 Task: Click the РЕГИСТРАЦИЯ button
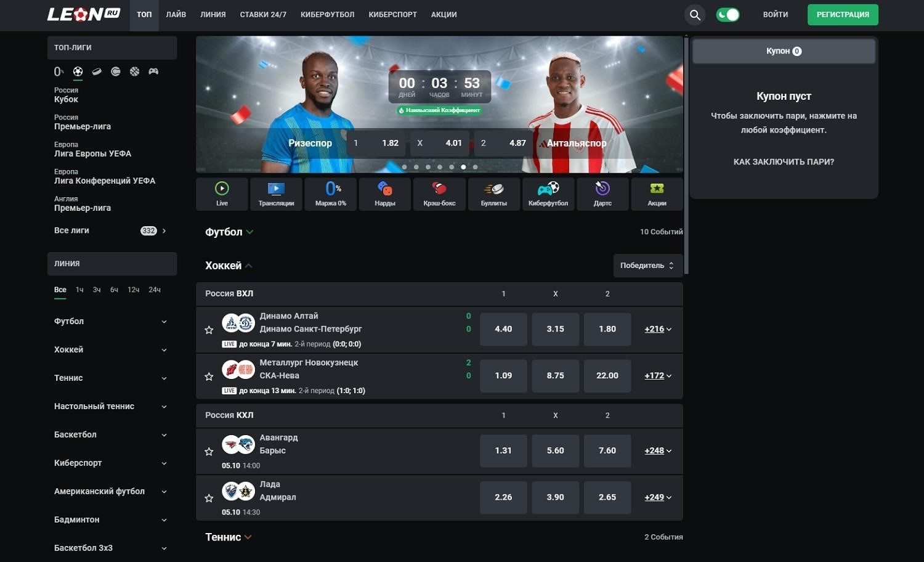[x=843, y=15]
